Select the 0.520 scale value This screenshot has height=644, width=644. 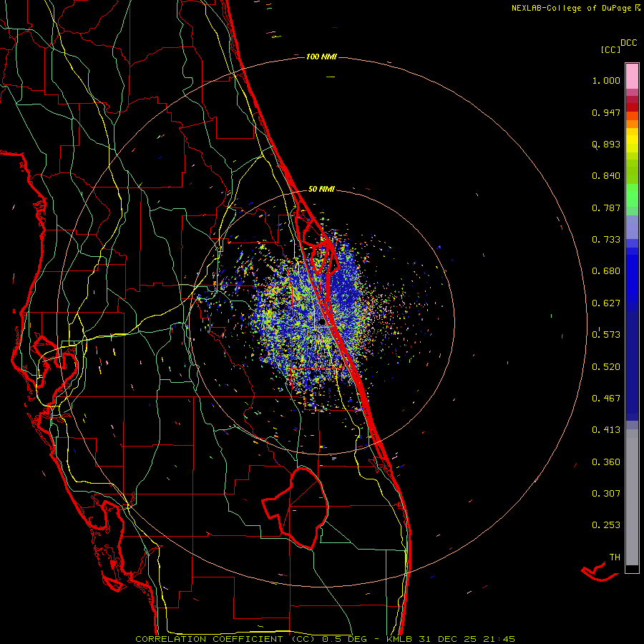tap(606, 367)
